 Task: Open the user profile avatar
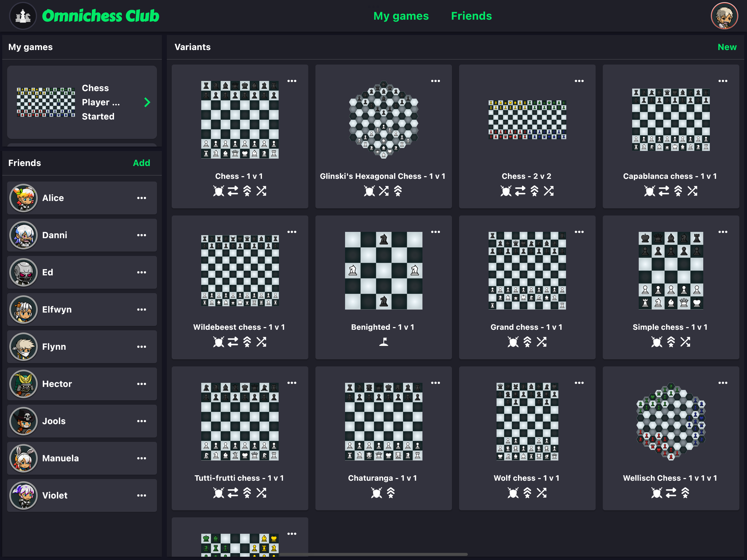724,16
